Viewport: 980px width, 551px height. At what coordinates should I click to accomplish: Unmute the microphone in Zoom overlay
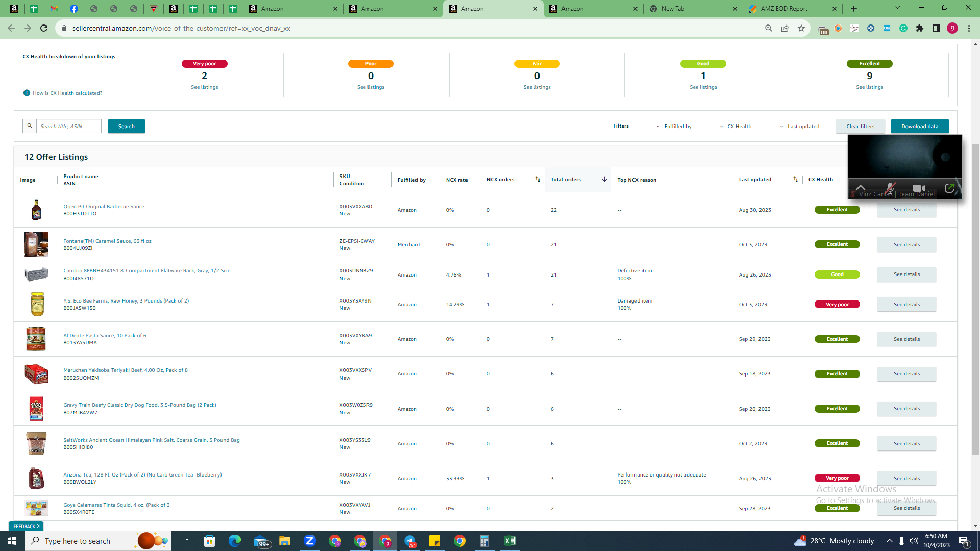tap(890, 188)
